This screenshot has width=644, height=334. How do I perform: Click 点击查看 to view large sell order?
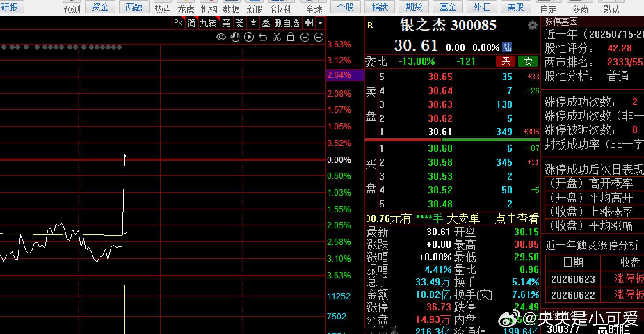(517, 218)
